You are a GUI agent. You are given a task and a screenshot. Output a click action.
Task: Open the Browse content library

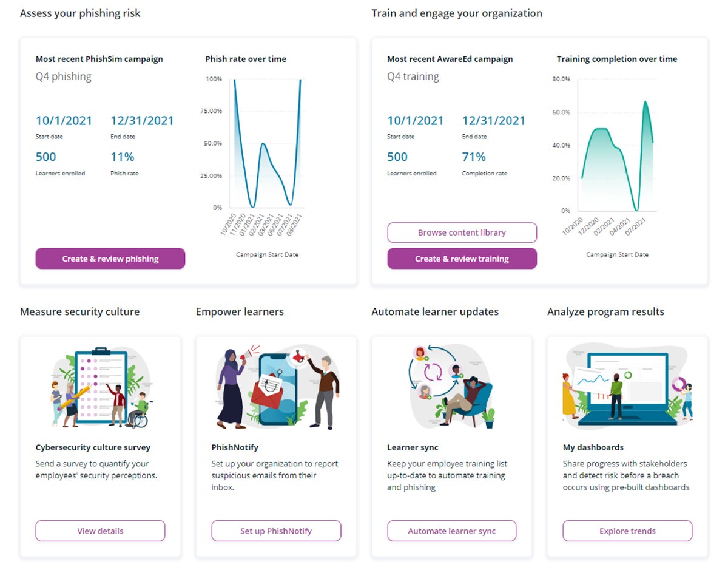[x=462, y=232]
